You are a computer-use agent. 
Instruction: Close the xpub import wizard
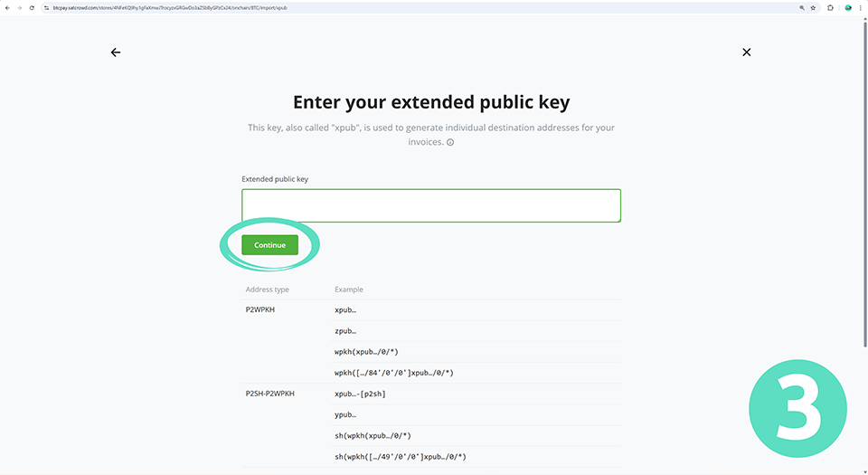[746, 52]
